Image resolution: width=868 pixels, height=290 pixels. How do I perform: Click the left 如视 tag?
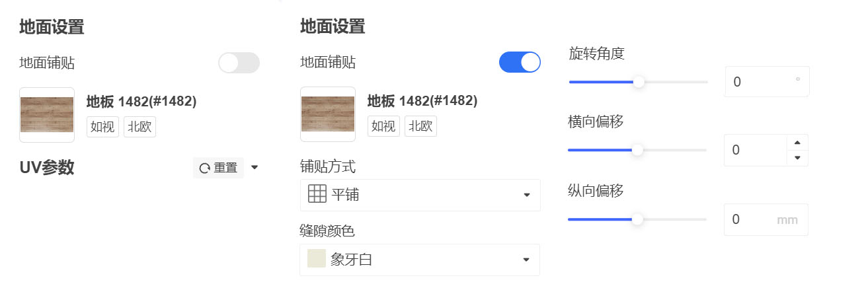(x=103, y=127)
